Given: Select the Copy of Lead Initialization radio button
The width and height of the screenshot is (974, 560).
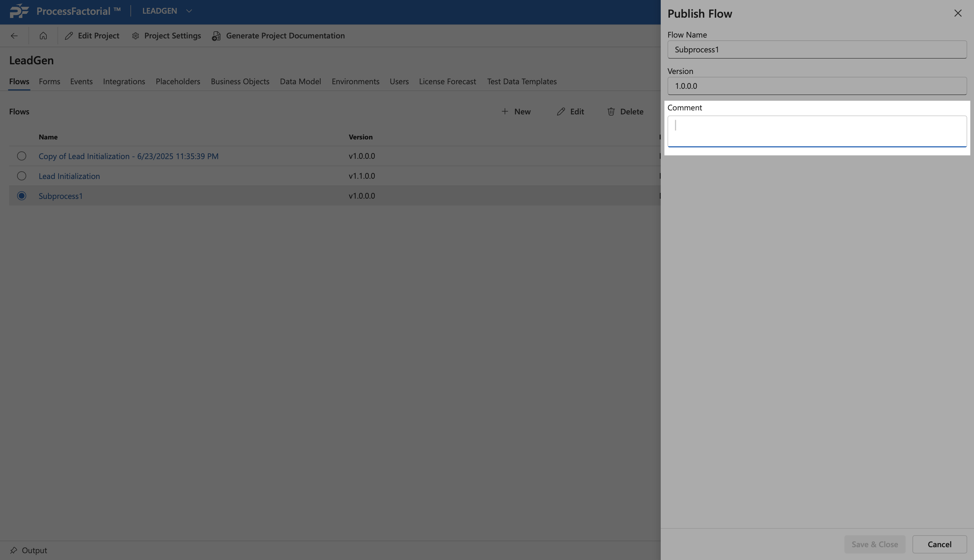Looking at the screenshot, I should (x=22, y=156).
